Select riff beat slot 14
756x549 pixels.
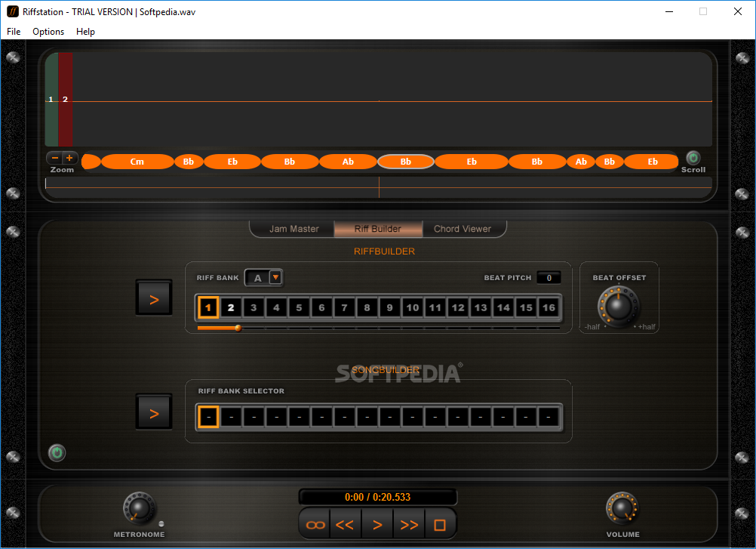click(x=503, y=307)
